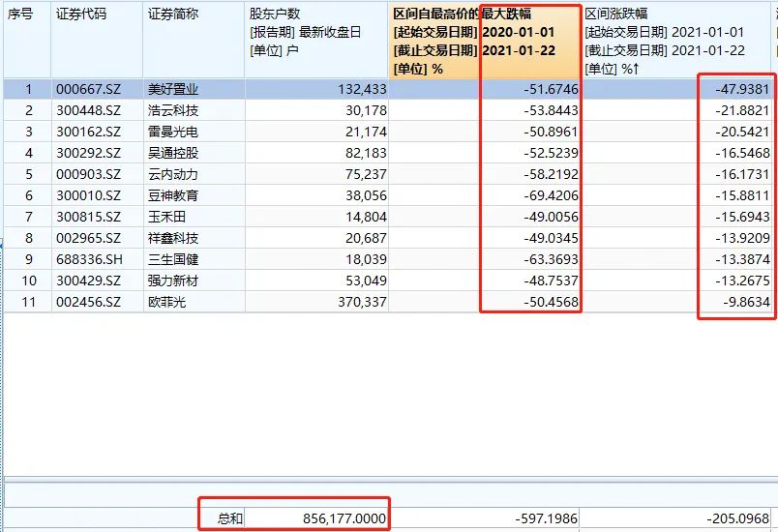Screen dimensions: 778x532
Task: Select 云内动力 shareholder count 75,237
Action: 358,175
